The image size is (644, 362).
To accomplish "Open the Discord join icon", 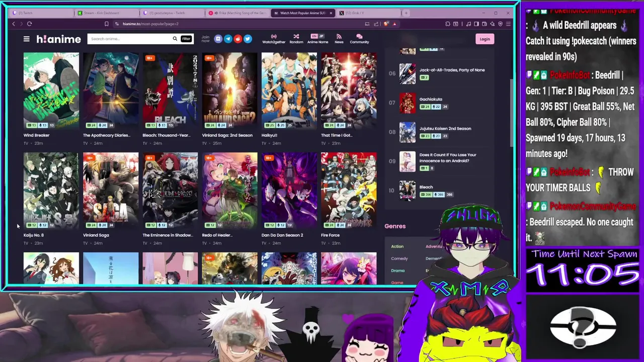I will point(218,39).
